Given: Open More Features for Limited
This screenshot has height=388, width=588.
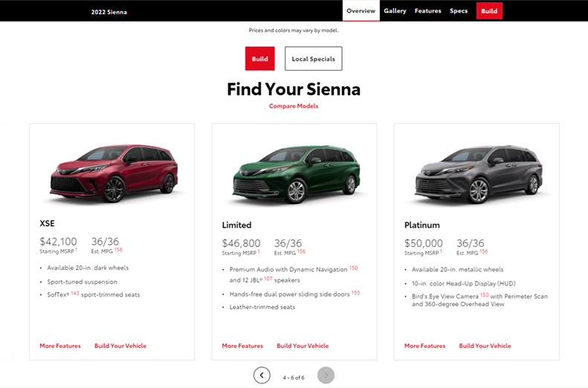Looking at the screenshot, I should [x=242, y=346].
